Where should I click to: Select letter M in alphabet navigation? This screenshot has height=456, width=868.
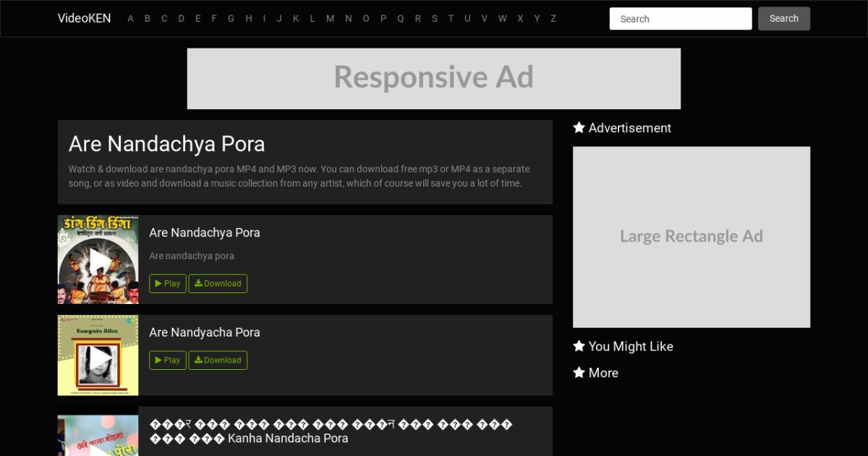coord(330,19)
